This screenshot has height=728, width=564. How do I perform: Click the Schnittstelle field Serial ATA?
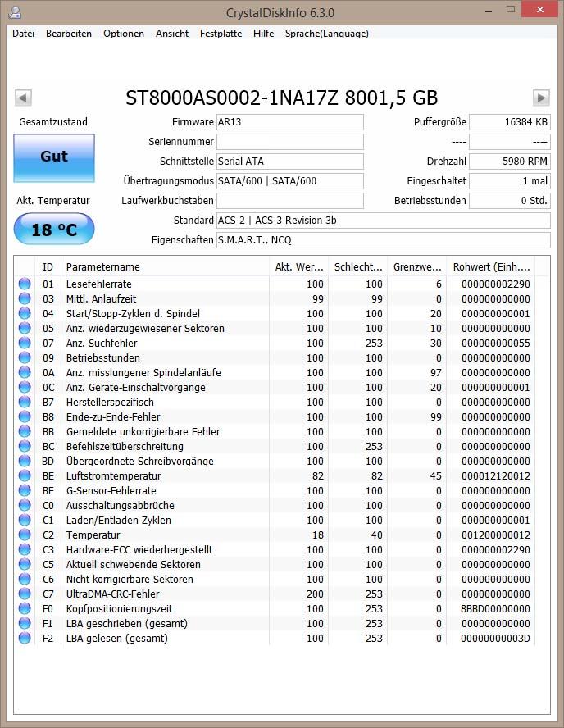point(290,162)
